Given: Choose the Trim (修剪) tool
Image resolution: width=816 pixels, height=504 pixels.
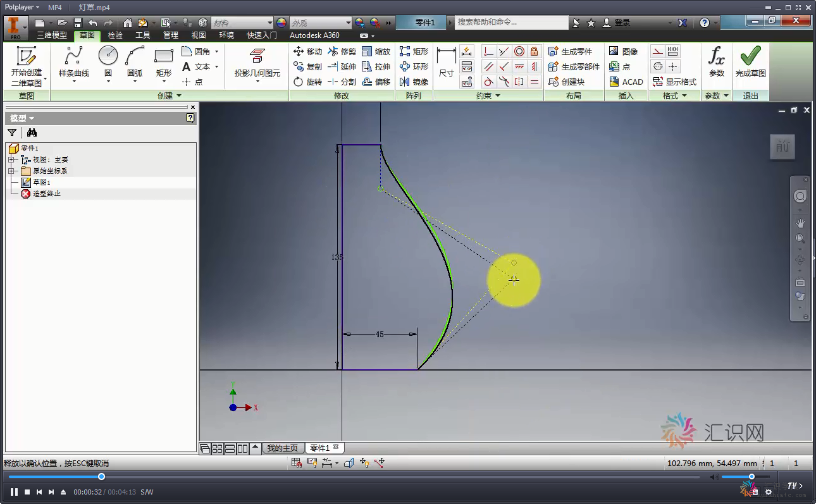Looking at the screenshot, I should pos(342,51).
